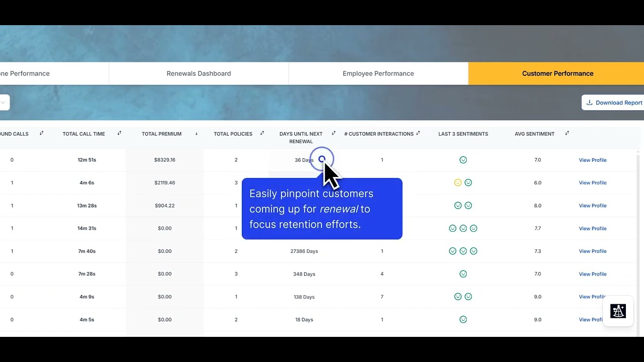Image resolution: width=644 pixels, height=362 pixels.
Task: Sort by Total Call Time using its sort icon
Action: pos(119,133)
